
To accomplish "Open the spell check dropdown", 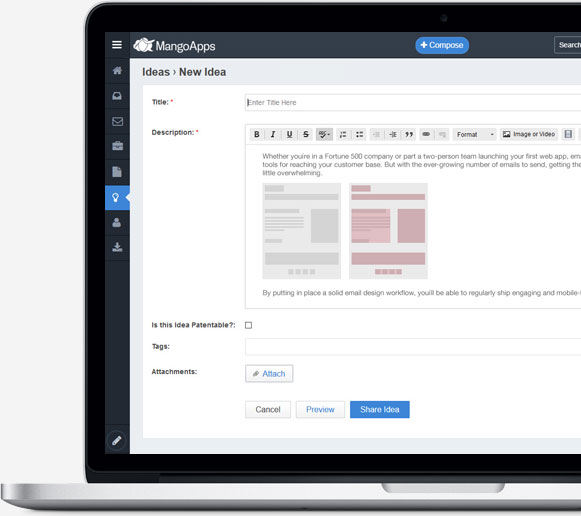I will (324, 134).
